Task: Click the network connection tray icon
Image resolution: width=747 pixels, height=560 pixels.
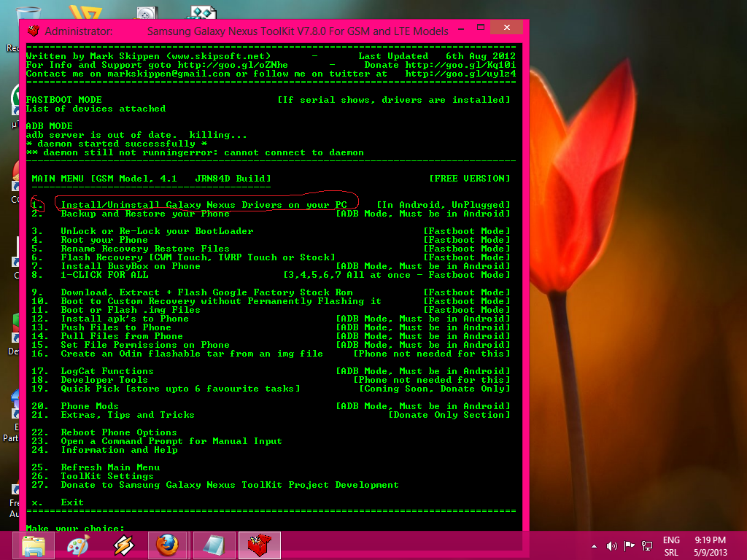Action: [x=646, y=545]
